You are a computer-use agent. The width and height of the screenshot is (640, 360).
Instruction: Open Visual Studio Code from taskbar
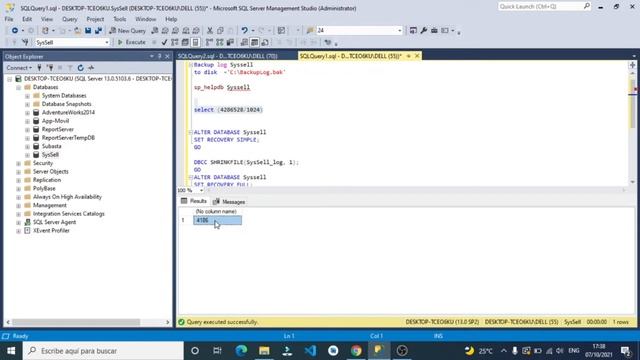click(310, 351)
